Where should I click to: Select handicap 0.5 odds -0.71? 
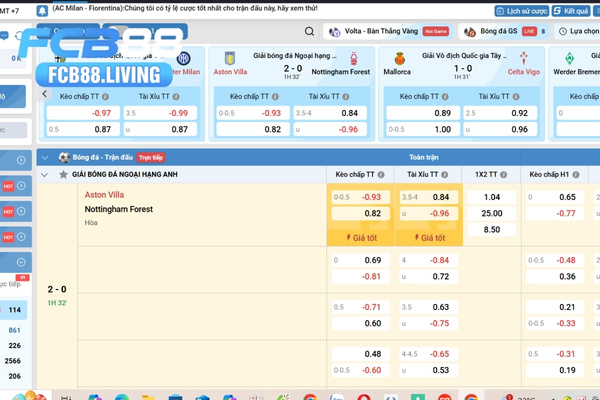360,307
